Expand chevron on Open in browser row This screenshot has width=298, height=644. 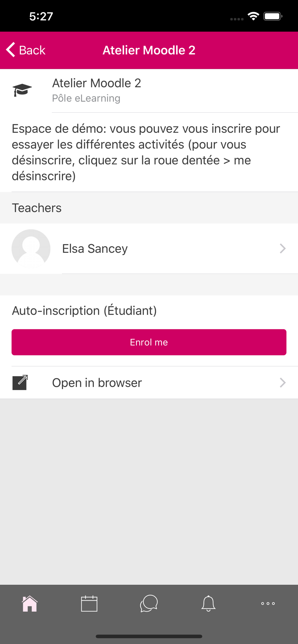(283, 383)
